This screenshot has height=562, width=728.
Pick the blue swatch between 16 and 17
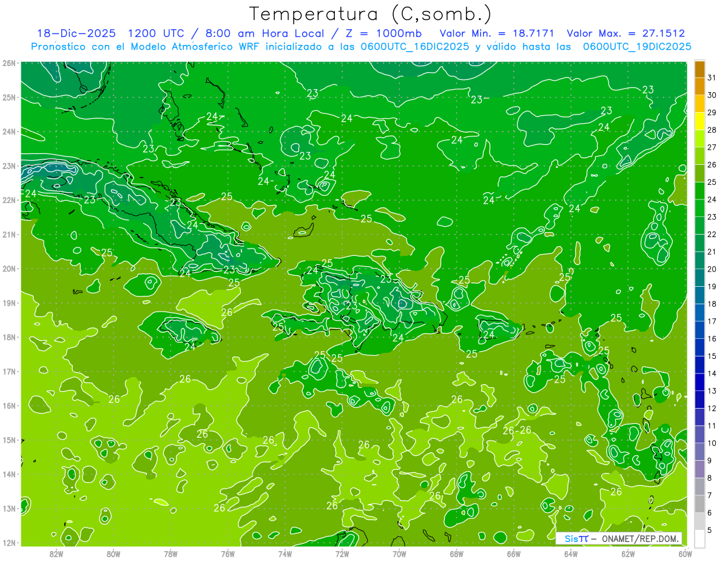tap(700, 330)
